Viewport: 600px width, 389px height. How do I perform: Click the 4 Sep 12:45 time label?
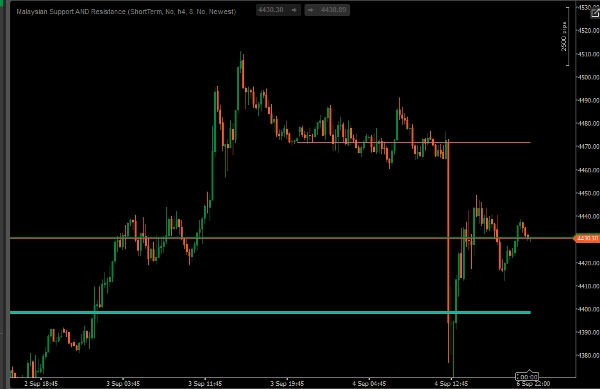pos(451,384)
